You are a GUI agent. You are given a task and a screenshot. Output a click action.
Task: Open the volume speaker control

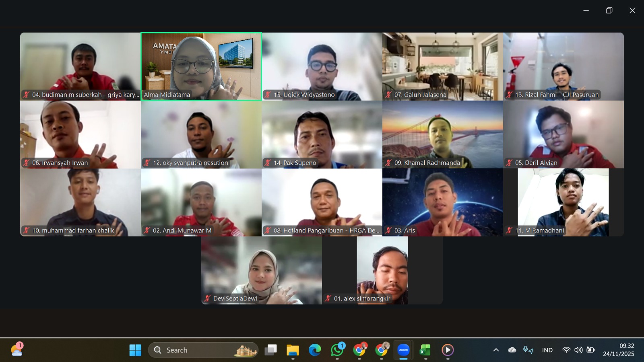point(578,350)
